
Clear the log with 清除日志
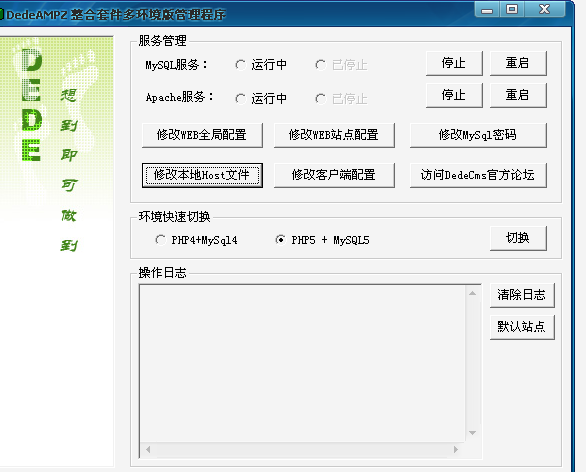(522, 295)
